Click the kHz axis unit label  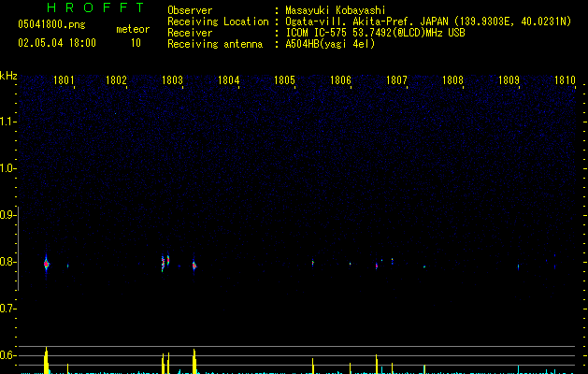click(8, 76)
